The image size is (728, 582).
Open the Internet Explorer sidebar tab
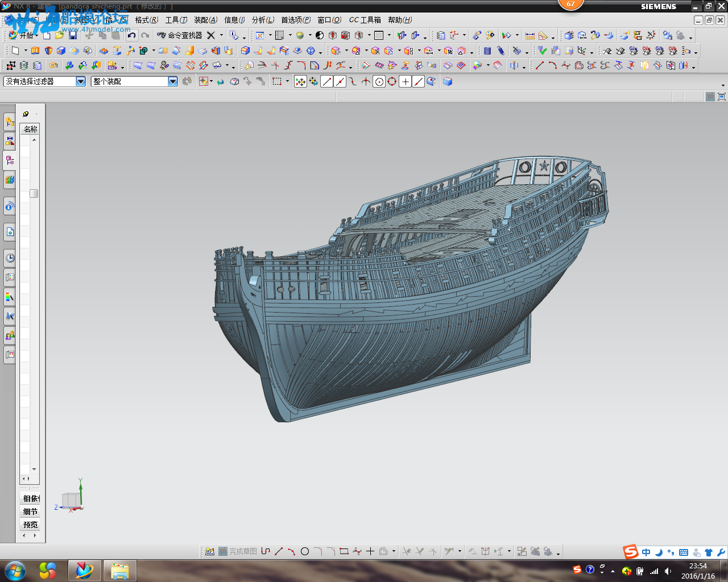pos(10,232)
